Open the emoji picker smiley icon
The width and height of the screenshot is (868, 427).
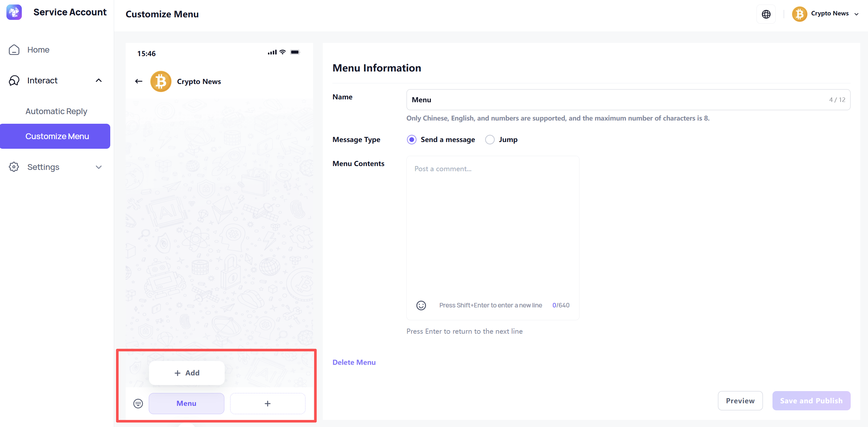pos(421,305)
